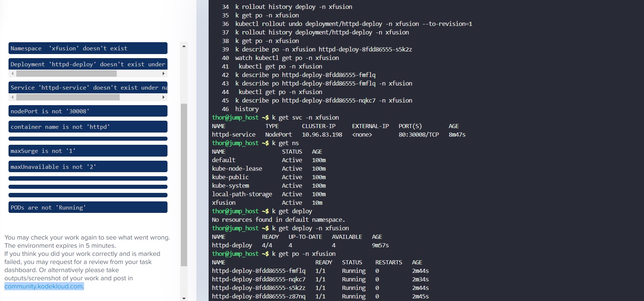Select the "nodePort is not '30008'" message

click(88, 111)
